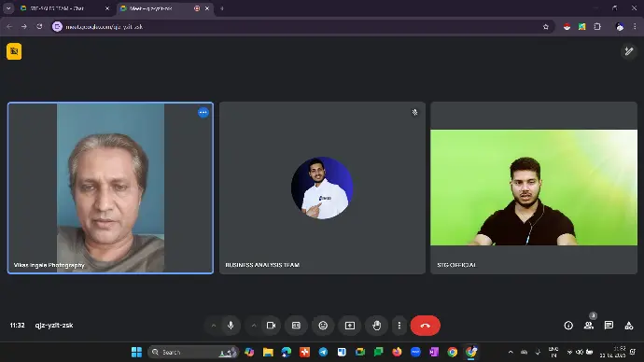The image size is (644, 362).
Task: Click the present now screen share icon
Action: pyautogui.click(x=350, y=326)
